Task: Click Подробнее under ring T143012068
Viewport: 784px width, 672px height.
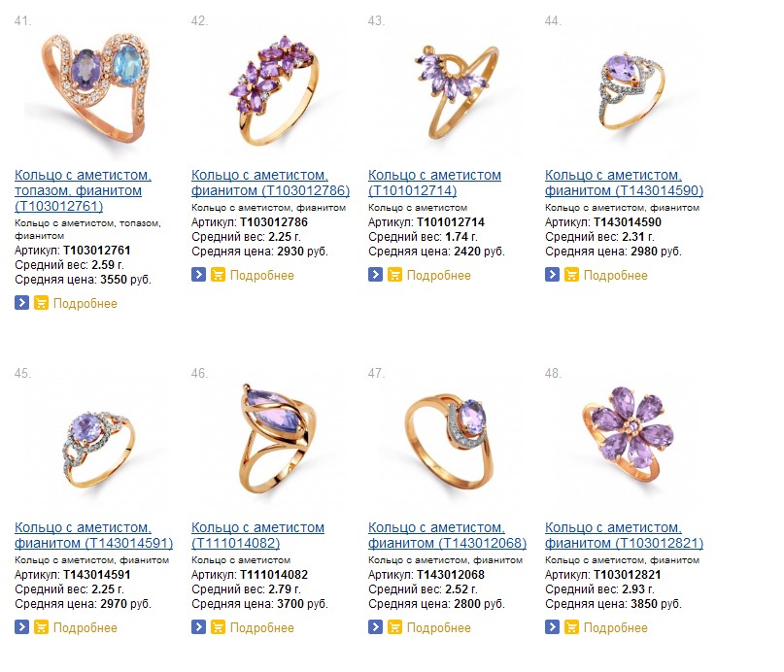Action: pyautogui.click(x=438, y=627)
